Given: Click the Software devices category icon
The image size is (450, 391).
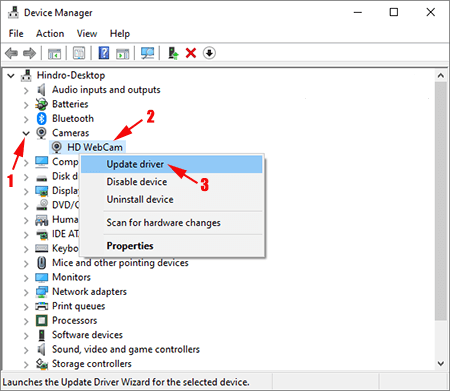Looking at the screenshot, I should coord(42,335).
